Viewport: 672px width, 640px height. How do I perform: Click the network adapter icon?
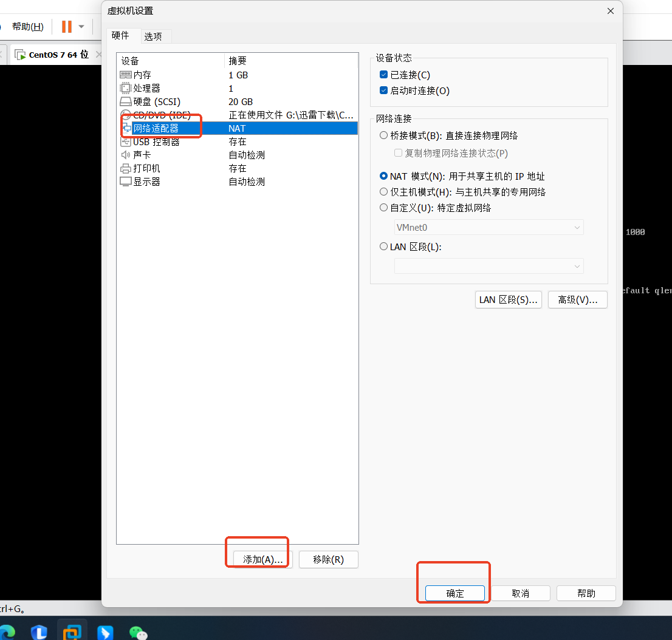[x=127, y=128]
